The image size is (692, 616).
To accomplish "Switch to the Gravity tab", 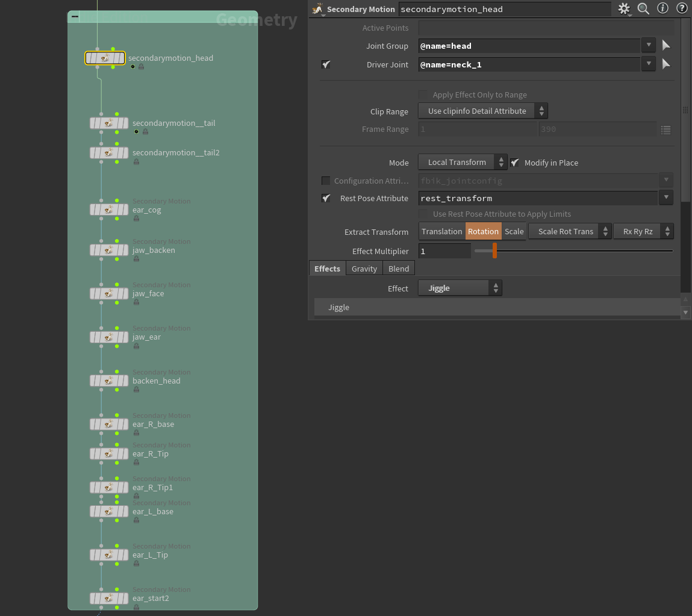I will tap(364, 269).
